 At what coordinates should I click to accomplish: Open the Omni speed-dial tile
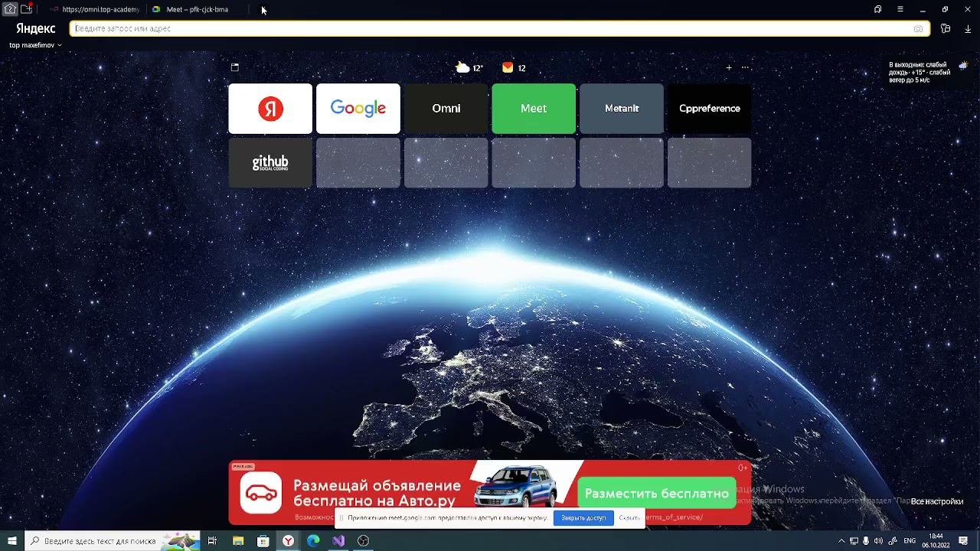[x=446, y=109]
